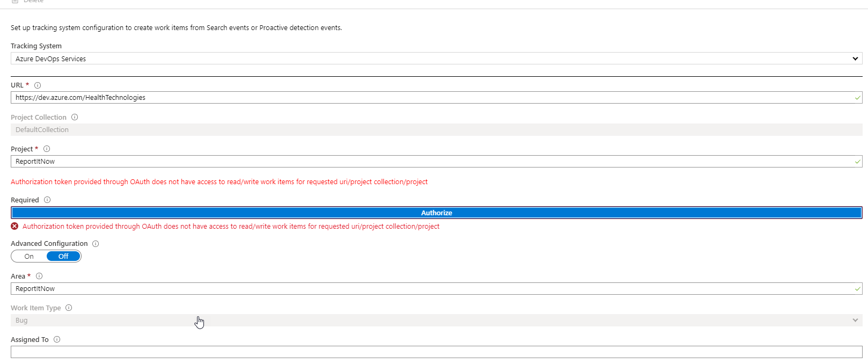Click the Advanced Configuration label
Screen dimensions: 868x364
coord(49,243)
